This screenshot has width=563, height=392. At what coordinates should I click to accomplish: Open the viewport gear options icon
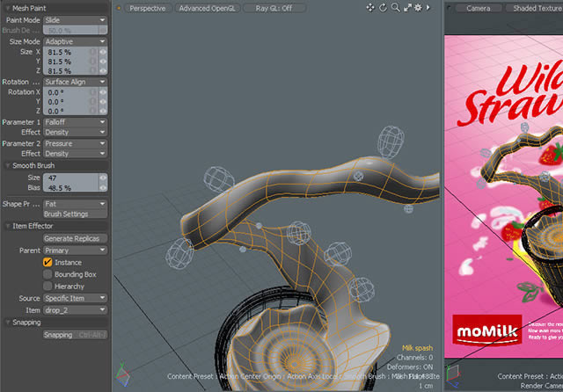419,8
